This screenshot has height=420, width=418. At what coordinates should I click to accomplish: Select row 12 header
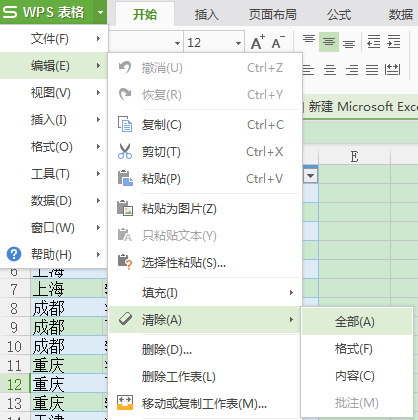click(14, 384)
